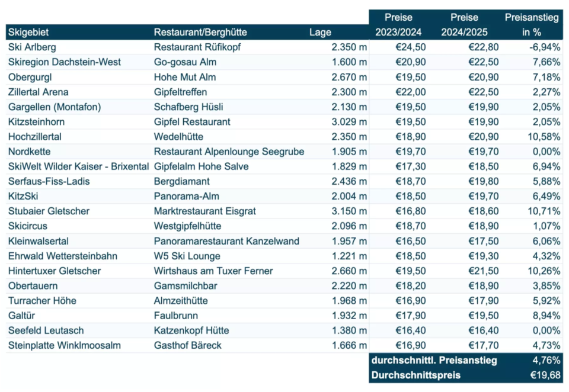The width and height of the screenshot is (569, 392).
Task: Select the Gasthof Bäreck cell
Action: (187, 345)
